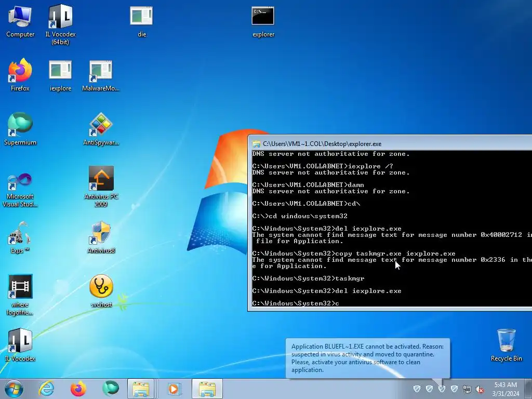The height and width of the screenshot is (399, 532).
Task: Select the AntiSpywar... desktop shortcut
Action: (x=101, y=129)
